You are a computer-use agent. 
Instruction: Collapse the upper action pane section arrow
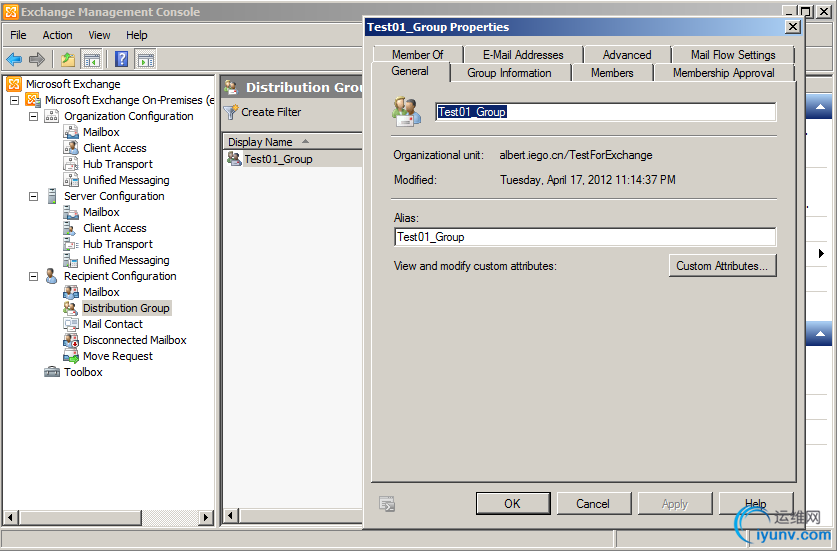coord(820,107)
